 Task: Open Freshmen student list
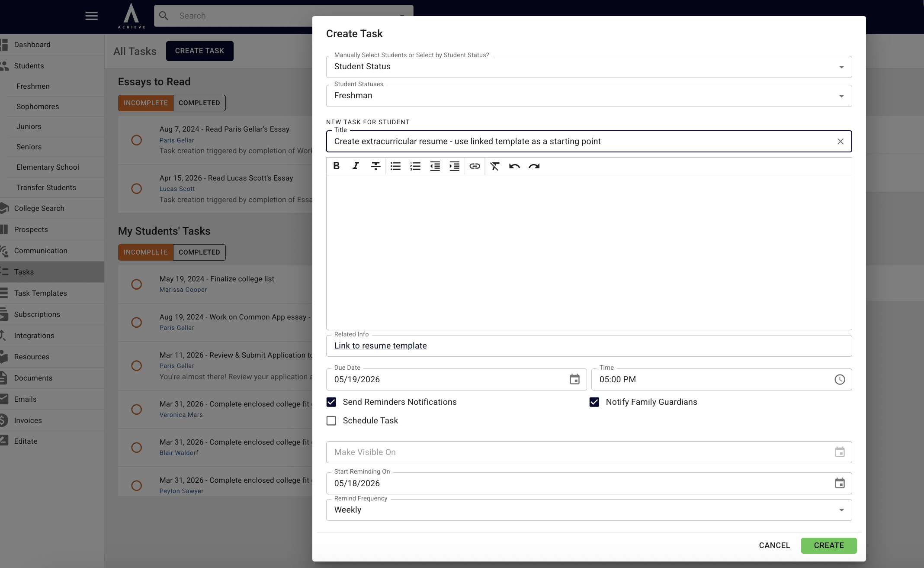pos(55,86)
